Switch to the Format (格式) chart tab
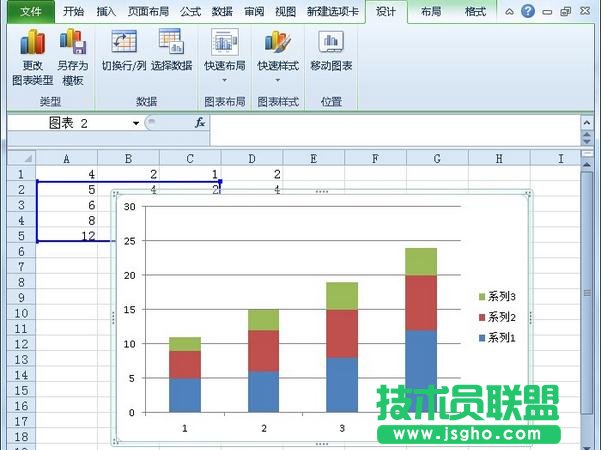The image size is (604, 450). 475,12
